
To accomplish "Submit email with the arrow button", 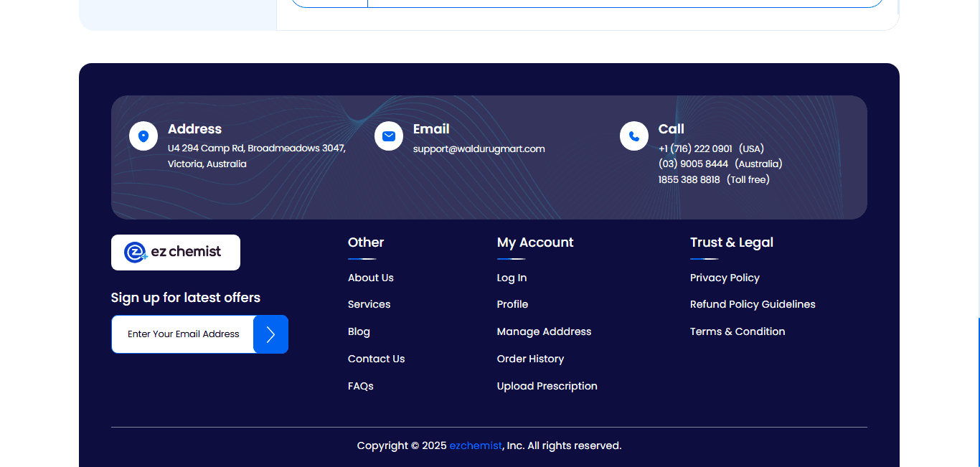I will 270,334.
